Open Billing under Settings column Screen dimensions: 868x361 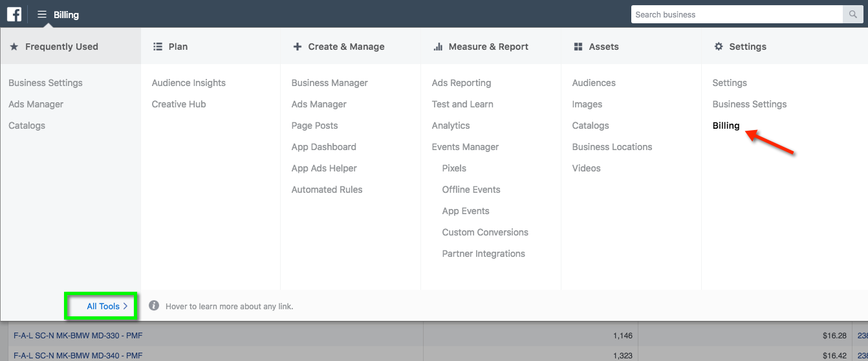coord(726,126)
